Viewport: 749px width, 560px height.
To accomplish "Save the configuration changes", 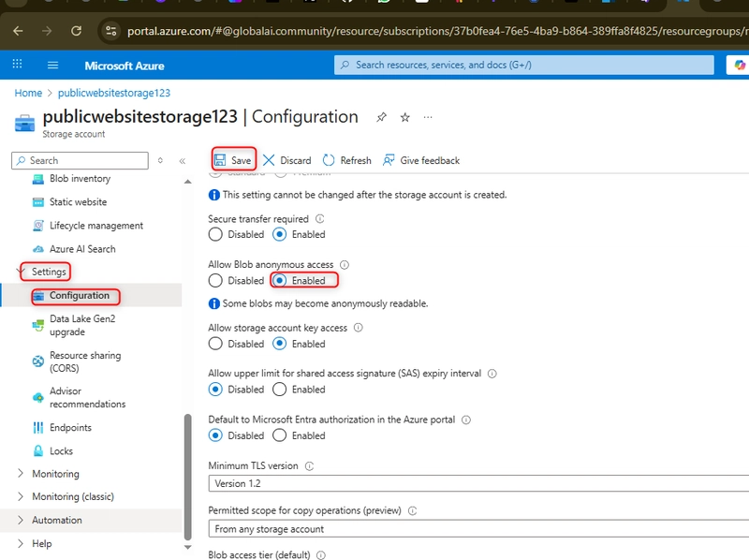I will click(x=233, y=160).
